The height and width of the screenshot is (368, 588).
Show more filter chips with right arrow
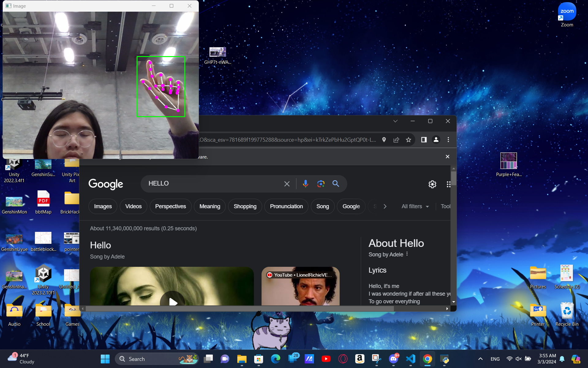point(385,206)
